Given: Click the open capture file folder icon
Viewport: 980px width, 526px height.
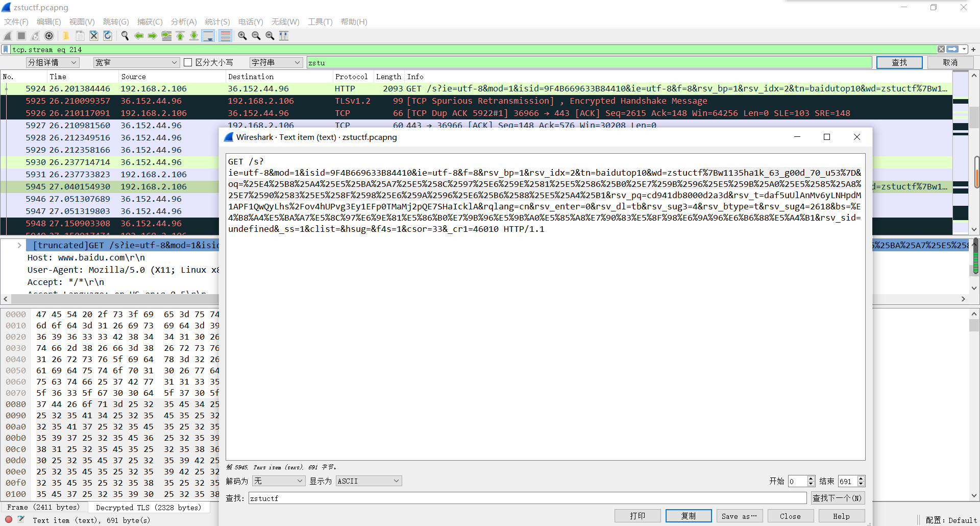Looking at the screenshot, I should (66, 36).
